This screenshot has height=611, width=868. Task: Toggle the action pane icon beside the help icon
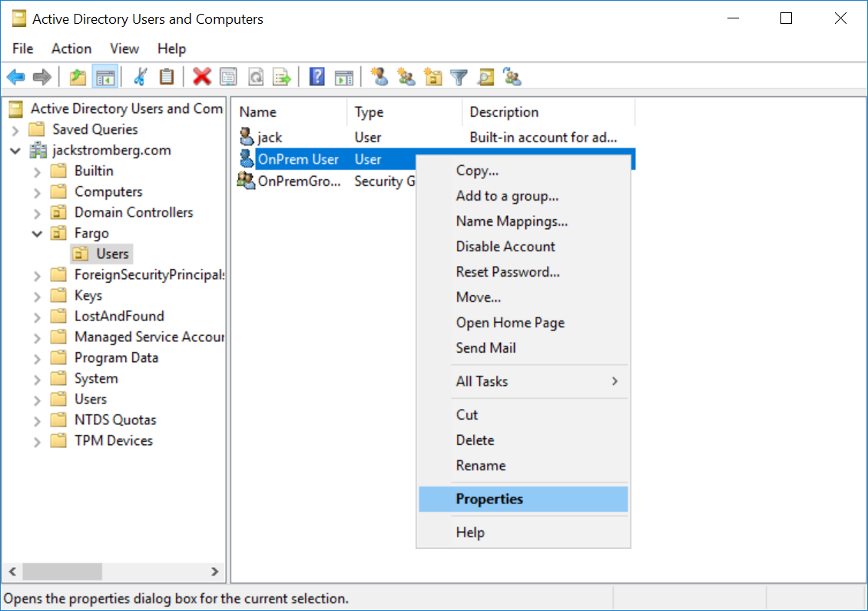click(x=344, y=76)
